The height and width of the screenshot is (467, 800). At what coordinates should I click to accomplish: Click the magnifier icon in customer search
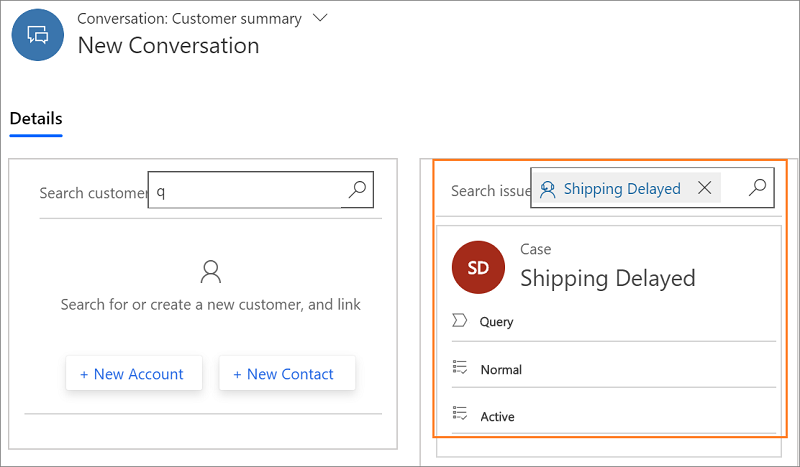click(357, 189)
